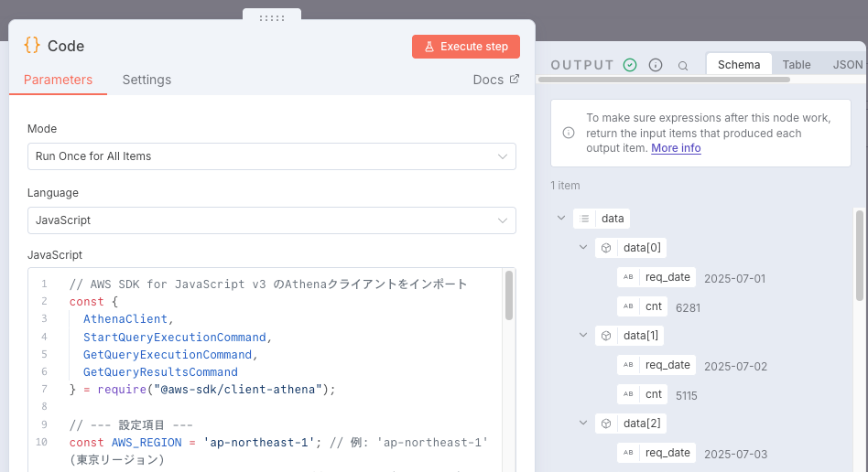Click the AB type icon for 2025-07-03 req_date
Image resolution: width=868 pixels, height=472 pixels.
coord(628,453)
